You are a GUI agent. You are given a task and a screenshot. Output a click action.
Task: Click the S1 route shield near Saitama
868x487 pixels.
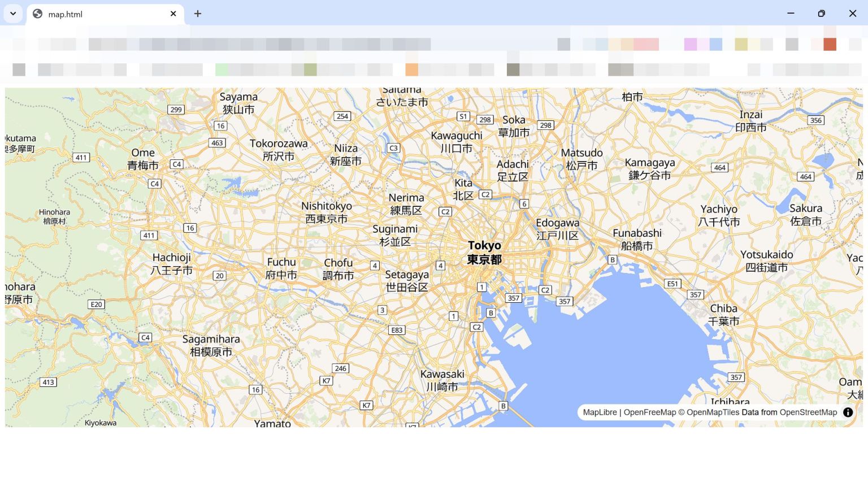pyautogui.click(x=463, y=116)
